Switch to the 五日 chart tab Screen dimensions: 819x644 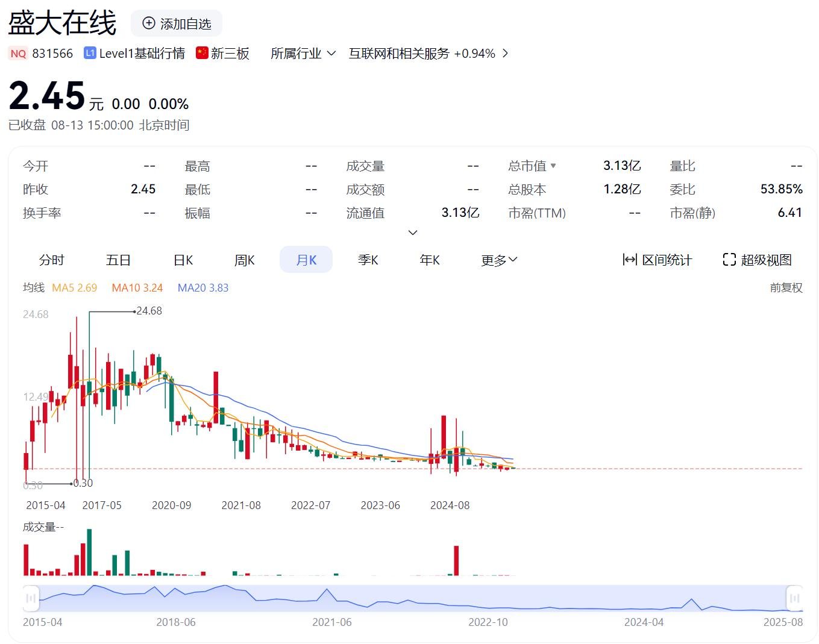(118, 260)
